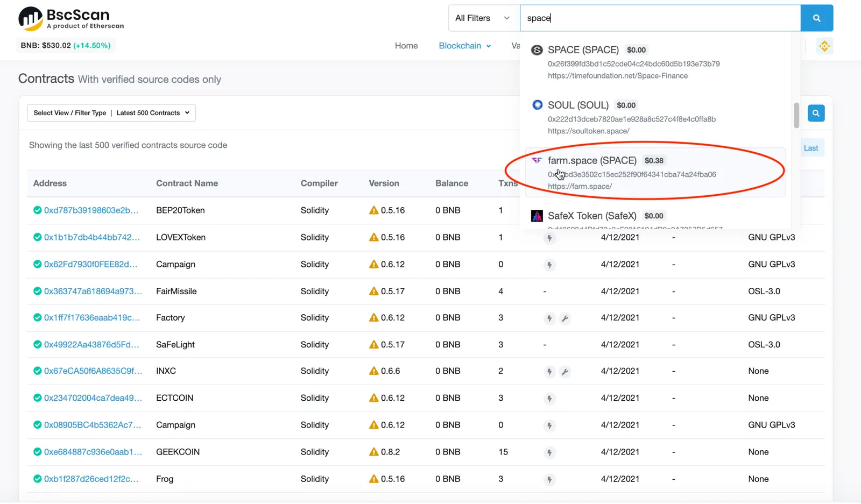The image size is (861, 504).
Task: Click the 'BNB: $530.02' price text
Action: coord(46,46)
